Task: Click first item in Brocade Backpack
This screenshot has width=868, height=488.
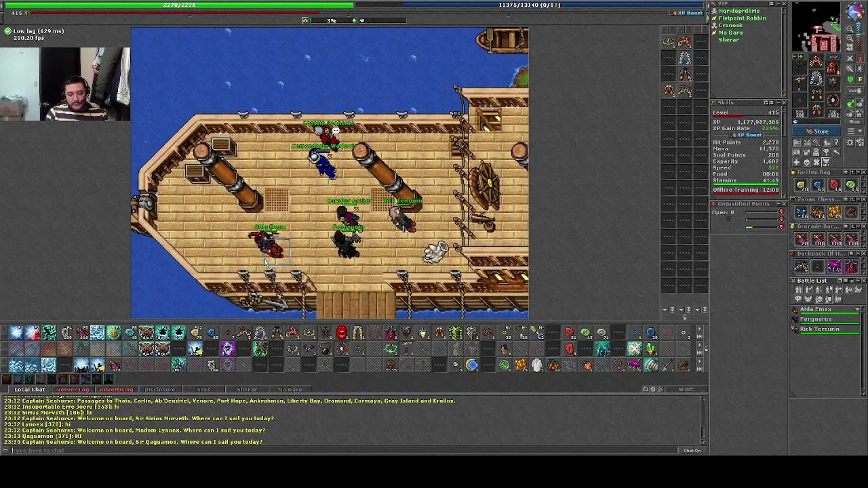Action: (x=801, y=239)
